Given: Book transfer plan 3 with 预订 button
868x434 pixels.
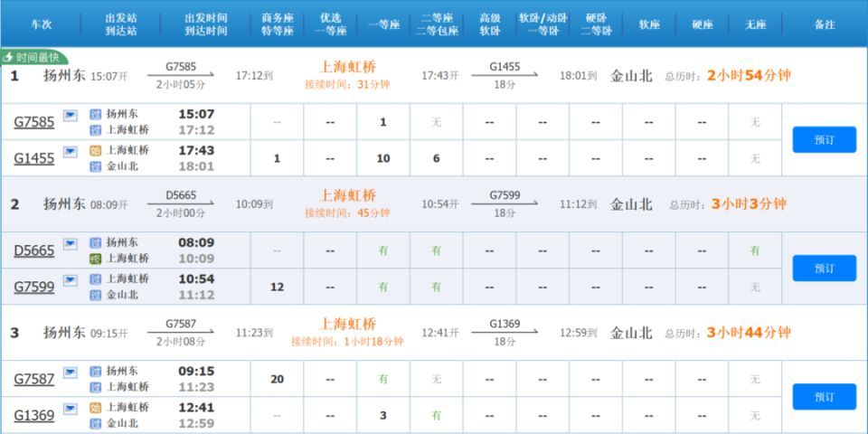Looking at the screenshot, I should 825,396.
